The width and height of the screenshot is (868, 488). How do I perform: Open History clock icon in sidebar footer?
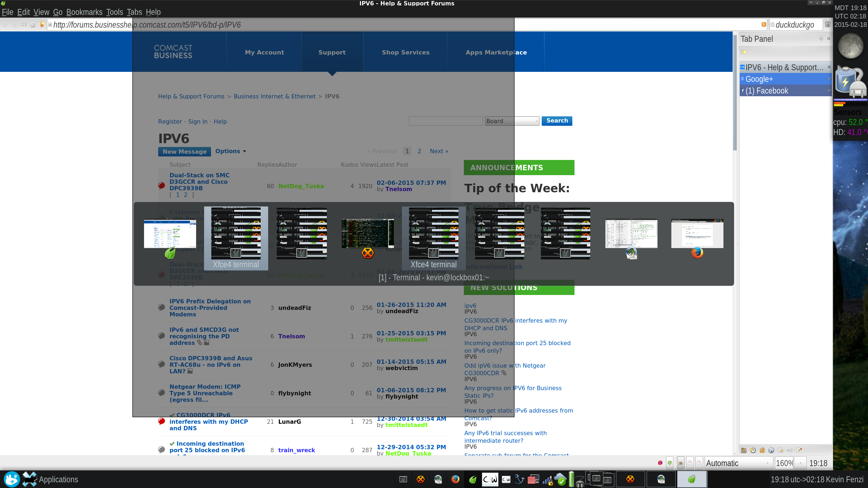click(753, 450)
